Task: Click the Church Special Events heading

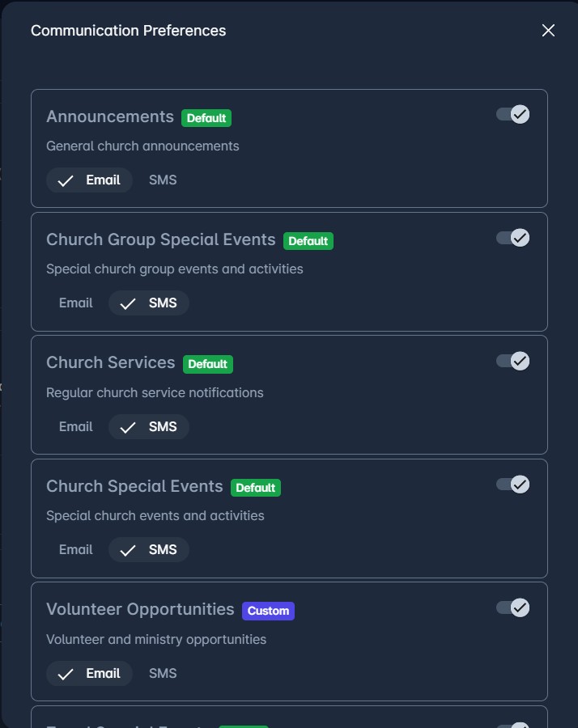Action: tap(134, 486)
